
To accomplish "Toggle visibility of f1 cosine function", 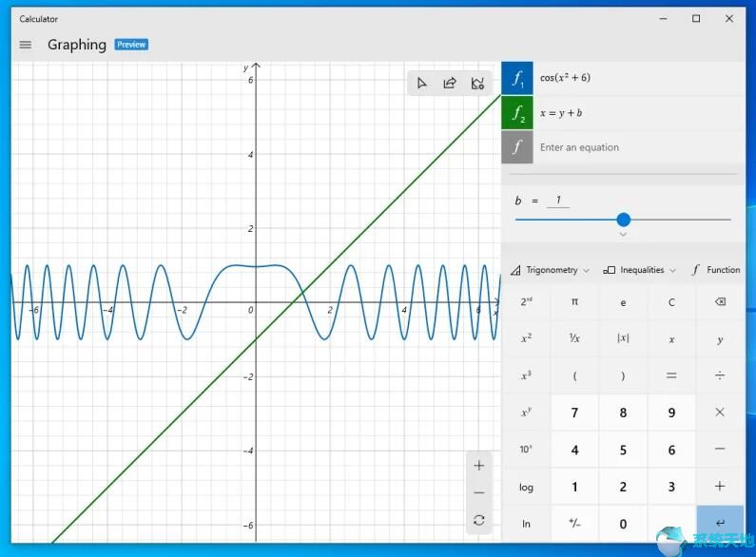I will click(x=517, y=78).
